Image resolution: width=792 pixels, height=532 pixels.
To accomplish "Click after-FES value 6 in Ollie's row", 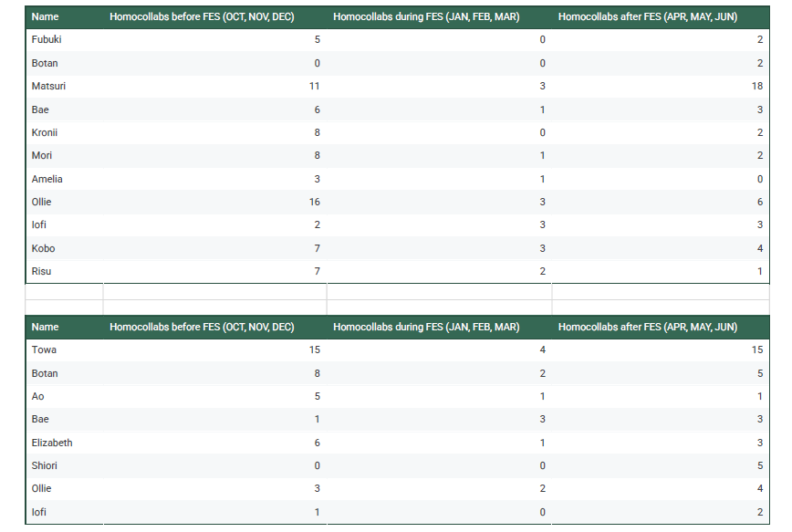I will 760,202.
